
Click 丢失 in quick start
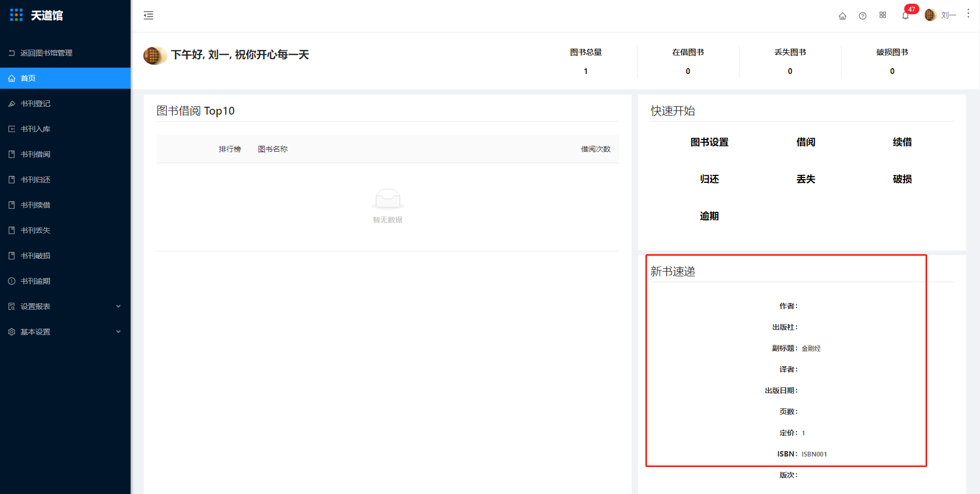tap(806, 179)
